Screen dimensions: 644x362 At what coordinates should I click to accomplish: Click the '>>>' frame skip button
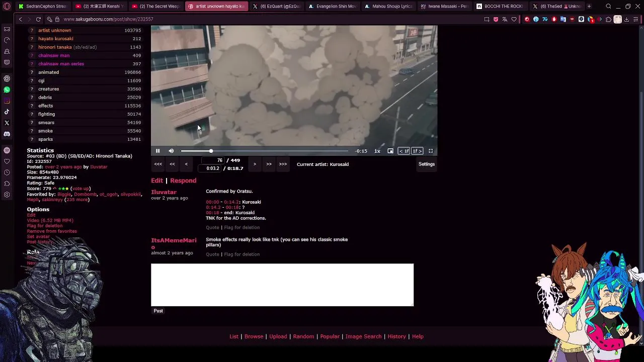pos(283,164)
